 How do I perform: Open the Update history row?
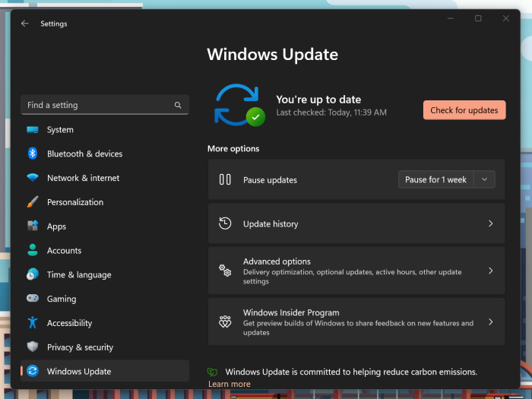tap(356, 223)
